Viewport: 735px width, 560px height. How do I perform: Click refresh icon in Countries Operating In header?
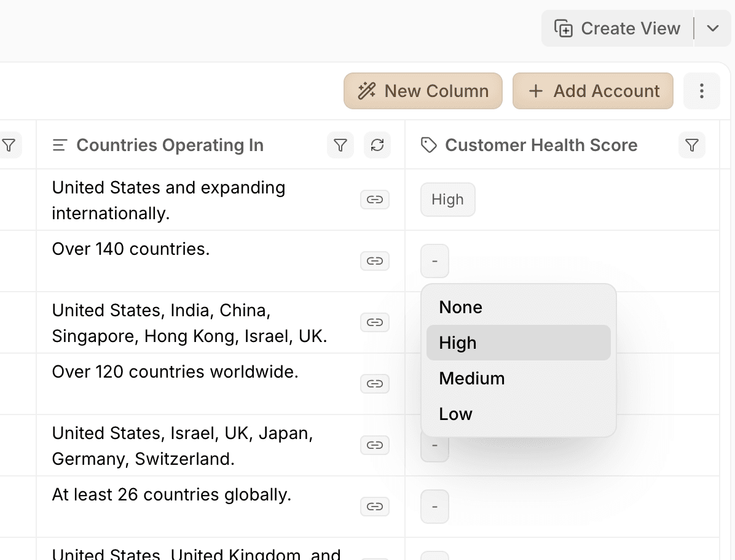point(377,146)
